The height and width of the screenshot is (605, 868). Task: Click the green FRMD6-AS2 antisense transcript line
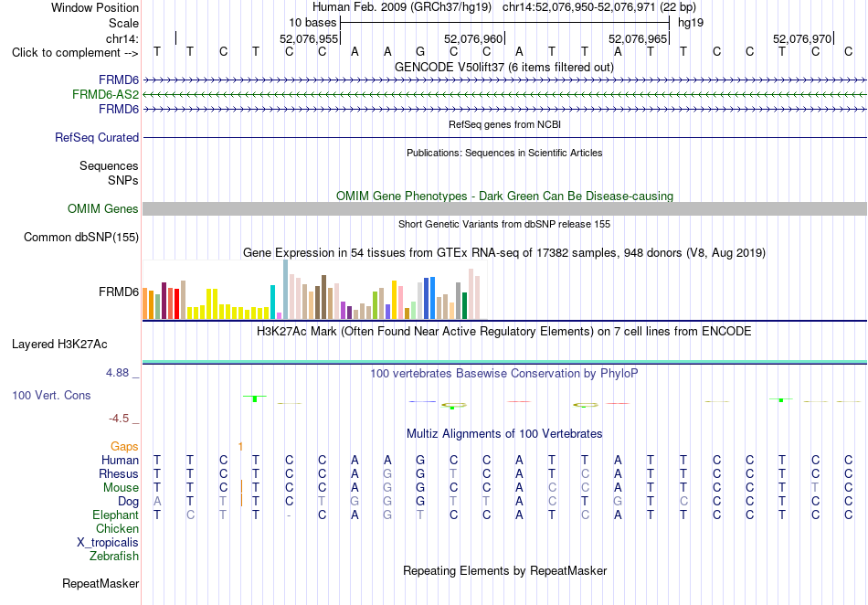pos(504,95)
